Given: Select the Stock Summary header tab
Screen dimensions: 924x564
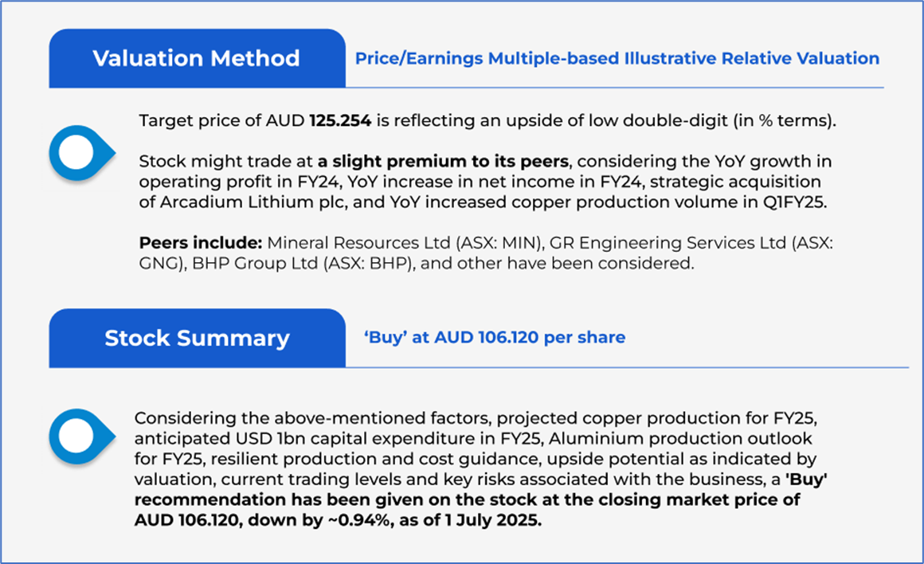Looking at the screenshot, I should (x=197, y=338).
